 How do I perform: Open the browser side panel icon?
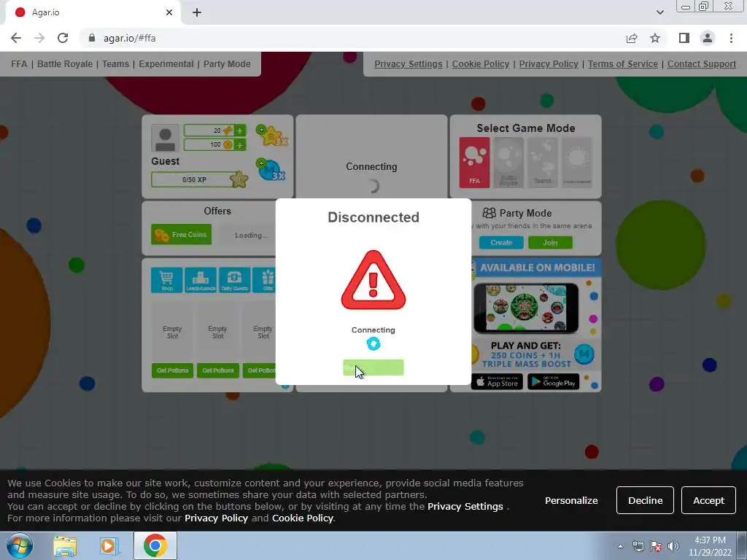tap(684, 38)
